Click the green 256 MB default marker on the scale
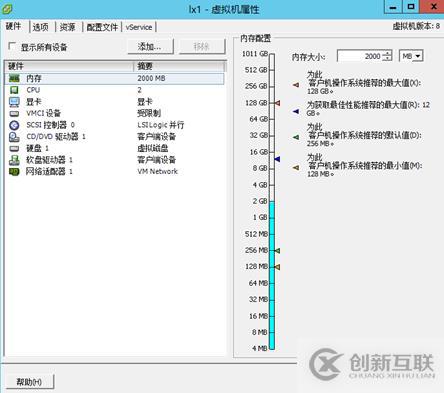Image resolution: width=444 pixels, height=393 pixels. tap(277, 250)
